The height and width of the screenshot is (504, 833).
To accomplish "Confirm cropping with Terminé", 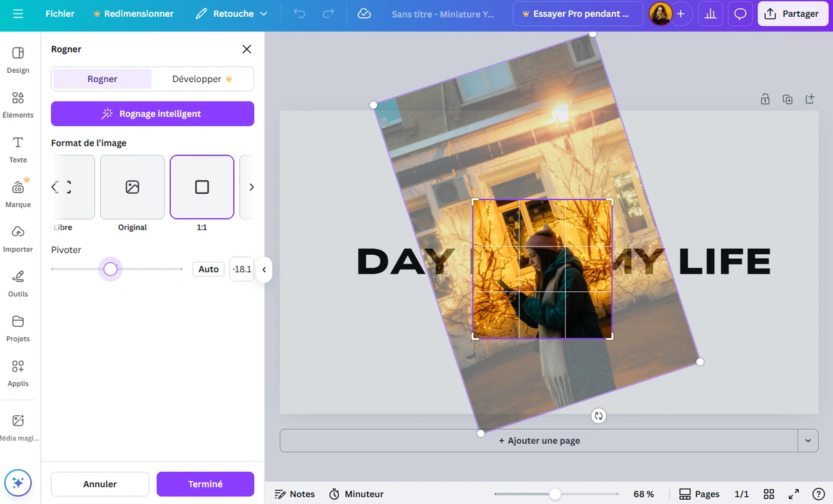I will coord(205,484).
